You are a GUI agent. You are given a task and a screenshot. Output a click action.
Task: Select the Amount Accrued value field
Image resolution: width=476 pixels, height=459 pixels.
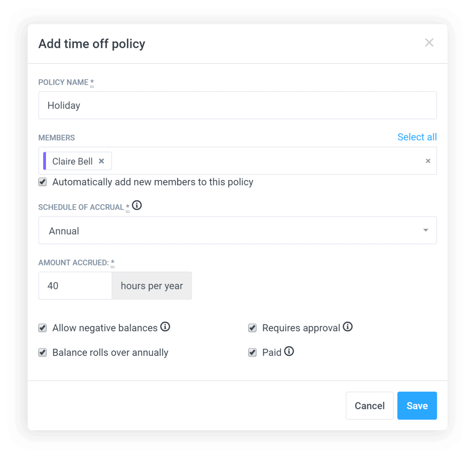click(75, 285)
